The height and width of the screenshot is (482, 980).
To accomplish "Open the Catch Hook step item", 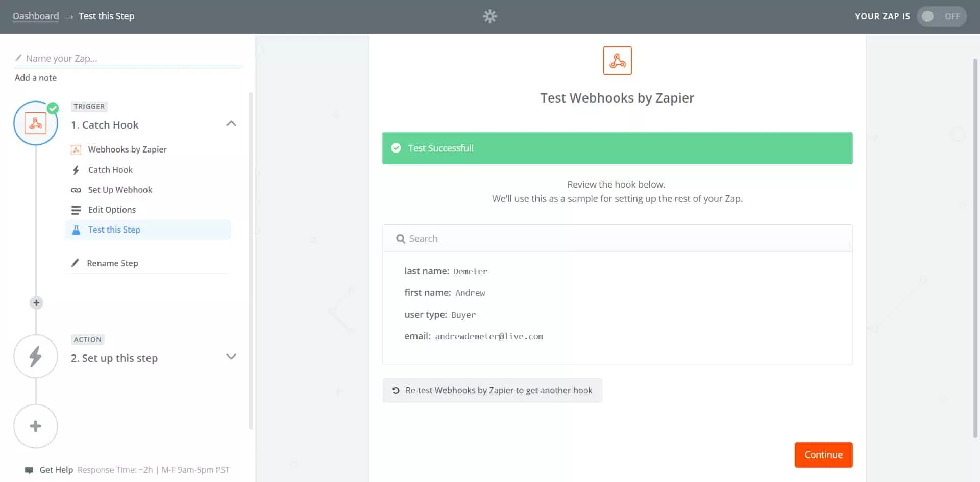I will 110,170.
